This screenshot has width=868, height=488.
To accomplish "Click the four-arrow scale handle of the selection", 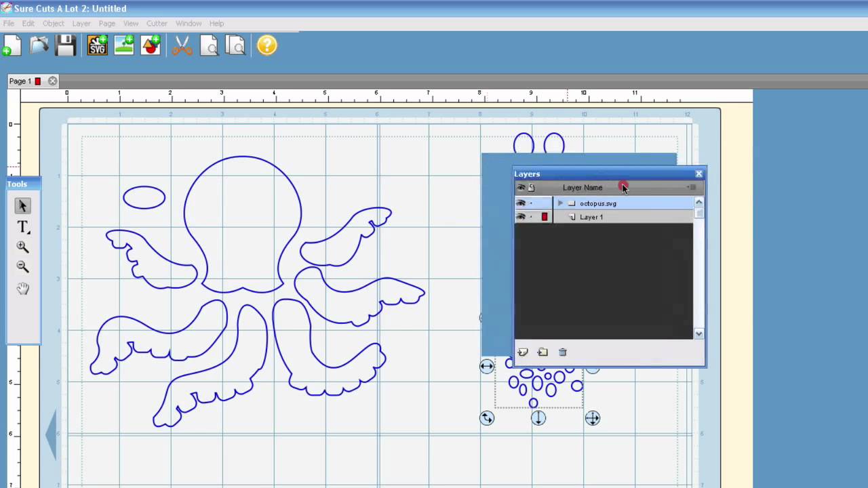I will click(x=593, y=418).
